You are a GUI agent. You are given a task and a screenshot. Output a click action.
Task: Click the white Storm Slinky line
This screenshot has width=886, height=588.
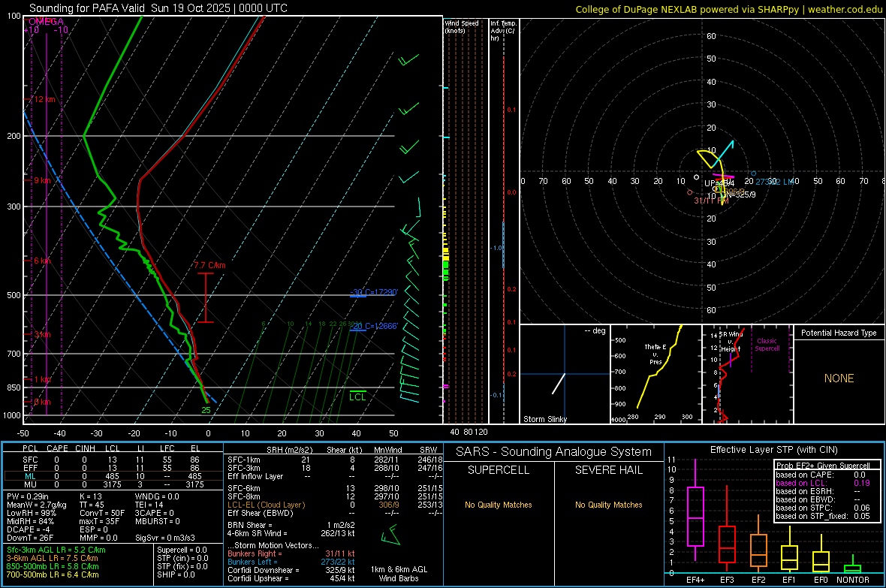click(x=559, y=383)
